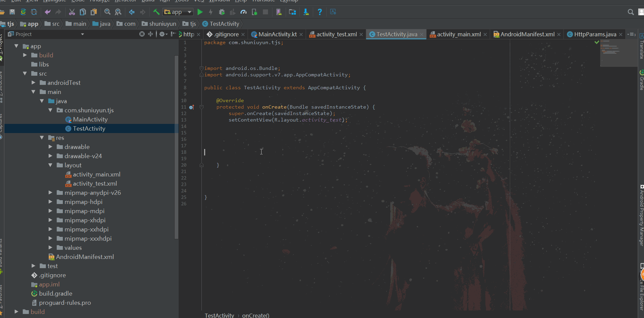Build project with the green hammer icon
The image size is (644, 318).
pyautogui.click(x=156, y=12)
